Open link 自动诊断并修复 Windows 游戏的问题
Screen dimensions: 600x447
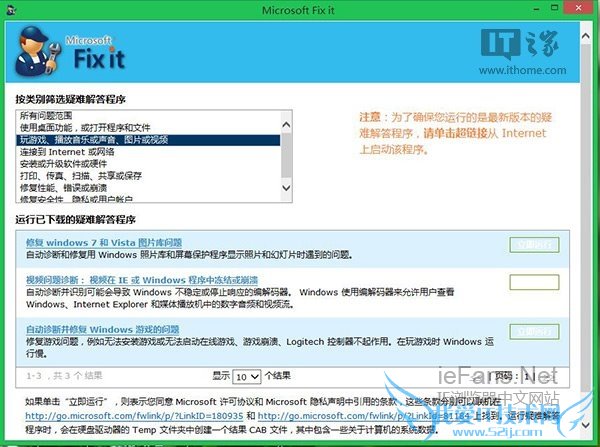[x=103, y=329]
